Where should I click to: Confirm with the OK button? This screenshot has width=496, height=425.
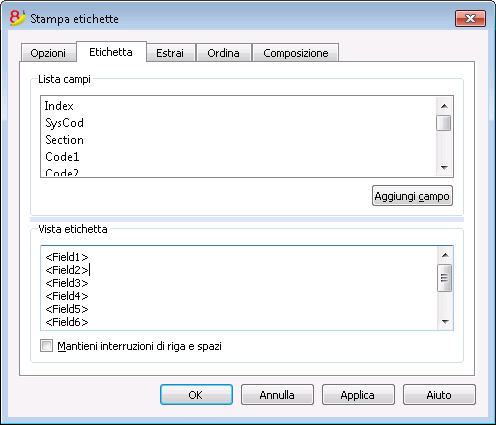[196, 395]
